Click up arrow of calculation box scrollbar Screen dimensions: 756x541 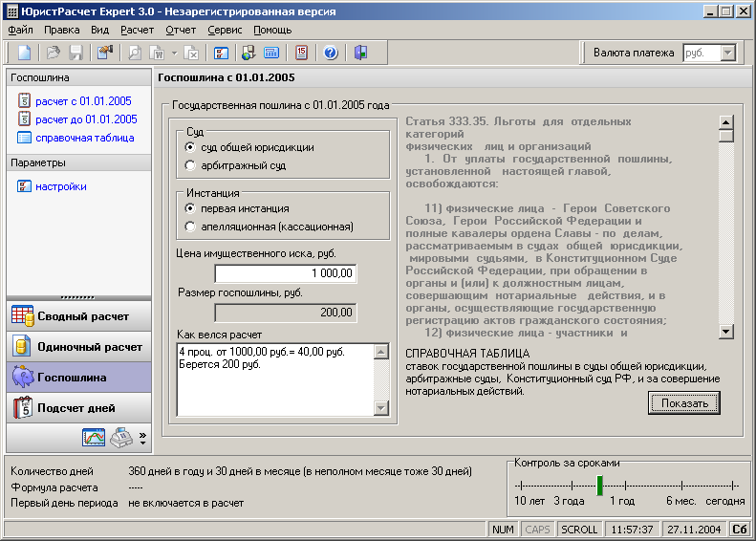[381, 352]
